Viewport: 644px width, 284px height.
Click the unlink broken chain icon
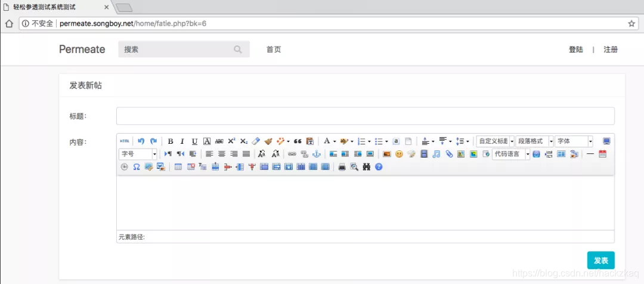point(304,154)
